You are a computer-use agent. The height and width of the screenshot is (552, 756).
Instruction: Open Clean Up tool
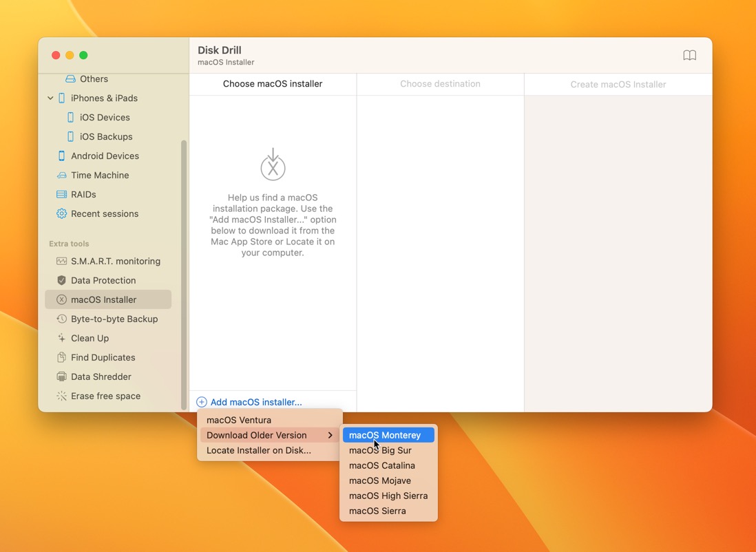coord(108,338)
